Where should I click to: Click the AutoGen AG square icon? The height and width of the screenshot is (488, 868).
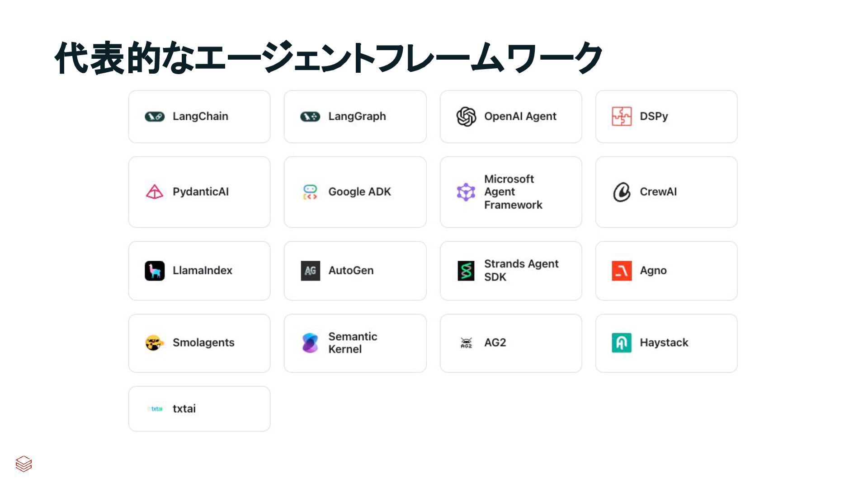[x=310, y=271]
